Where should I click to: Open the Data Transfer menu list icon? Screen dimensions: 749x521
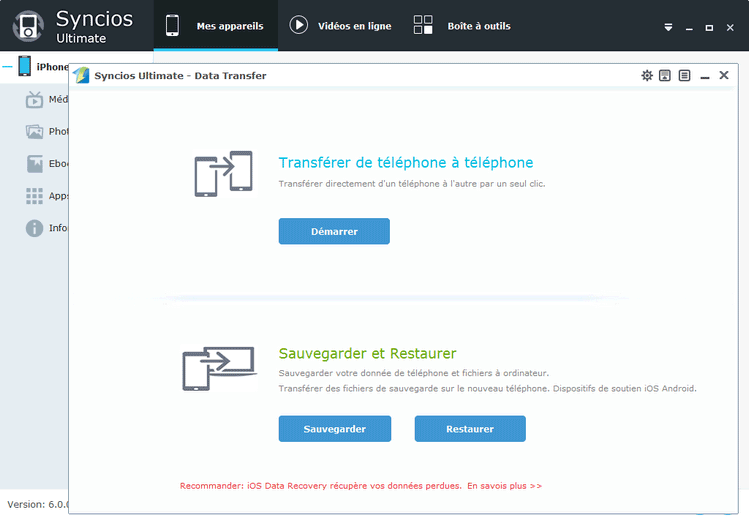[685, 75]
